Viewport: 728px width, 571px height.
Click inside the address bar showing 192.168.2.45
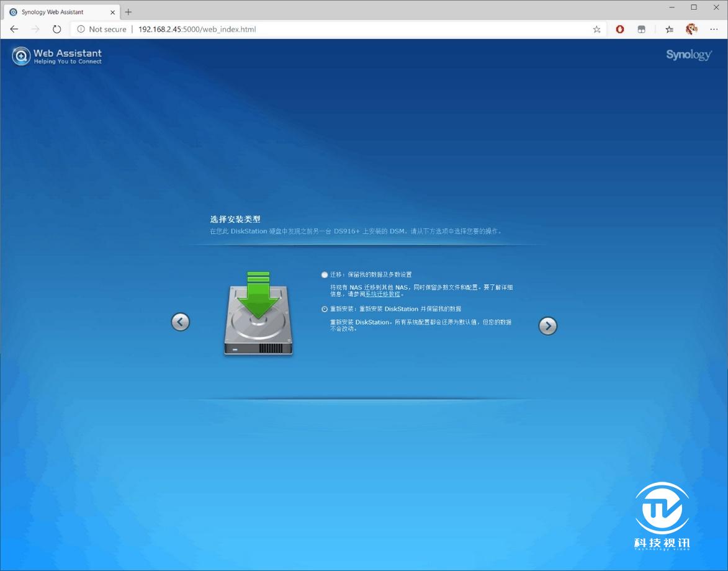[x=199, y=29]
